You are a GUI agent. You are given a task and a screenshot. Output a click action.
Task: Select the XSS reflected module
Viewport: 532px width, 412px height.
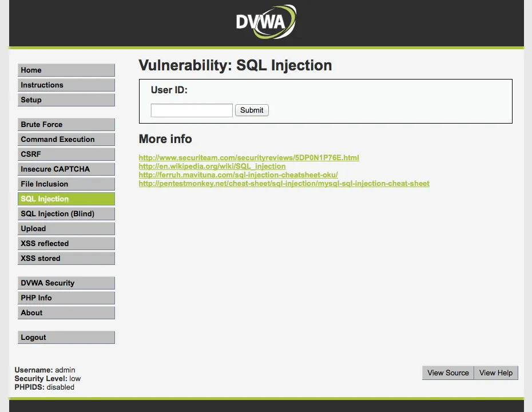(66, 243)
